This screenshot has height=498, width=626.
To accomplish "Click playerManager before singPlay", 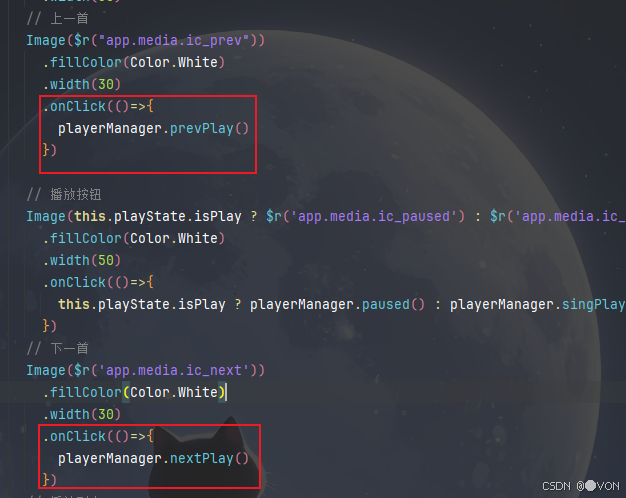I will click(502, 305).
